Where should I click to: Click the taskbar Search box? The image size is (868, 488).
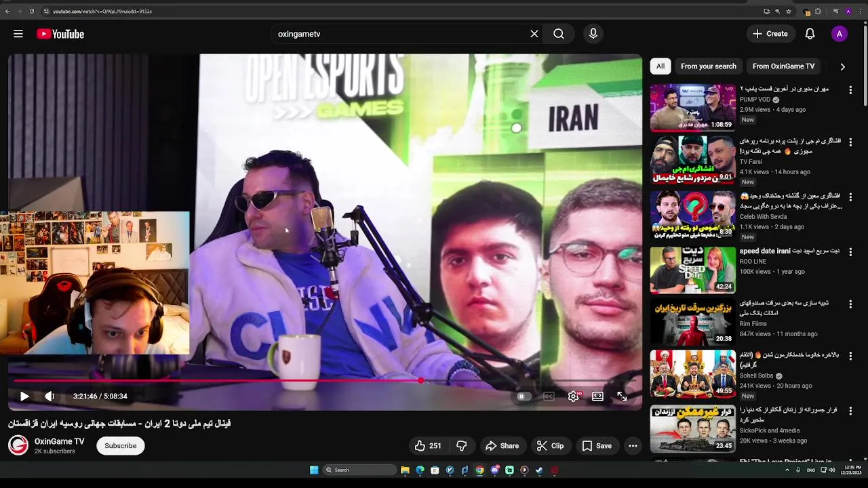click(359, 470)
